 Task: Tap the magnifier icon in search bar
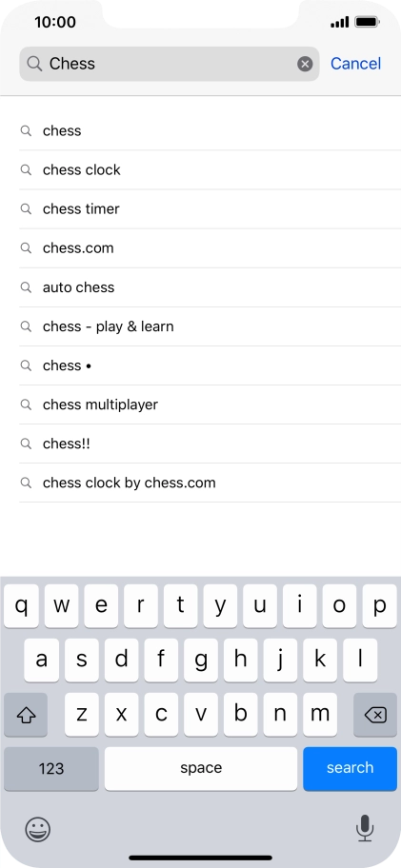(34, 64)
